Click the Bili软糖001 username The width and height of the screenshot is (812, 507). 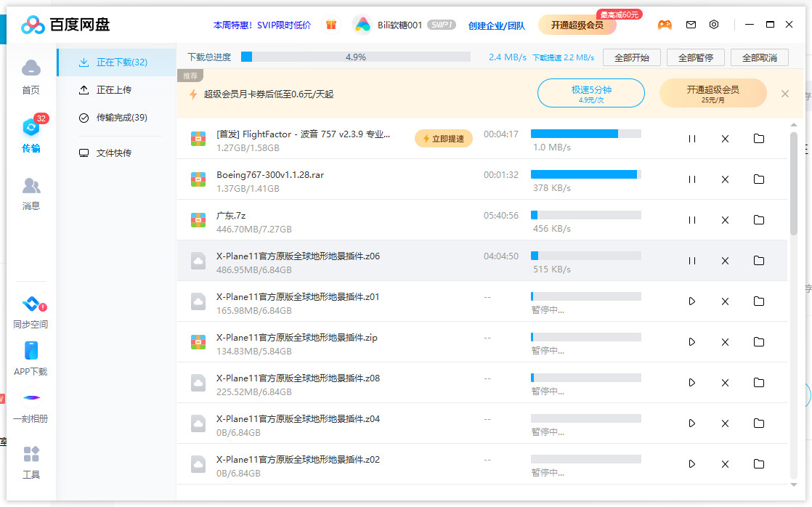(399, 25)
